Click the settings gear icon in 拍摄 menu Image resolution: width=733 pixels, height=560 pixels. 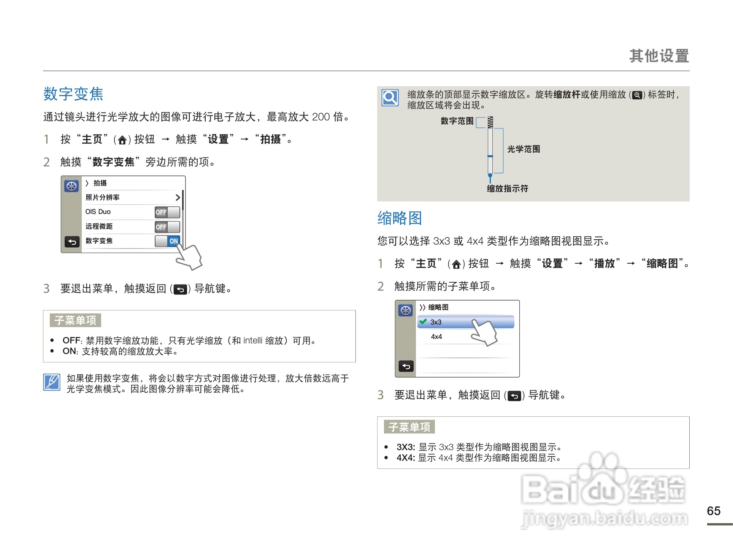71,186
